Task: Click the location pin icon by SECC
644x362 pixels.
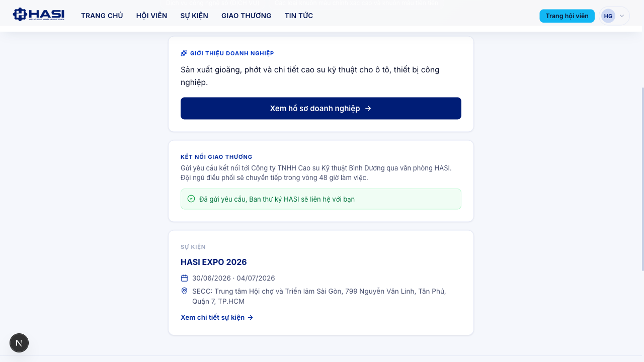Action: 184,291
